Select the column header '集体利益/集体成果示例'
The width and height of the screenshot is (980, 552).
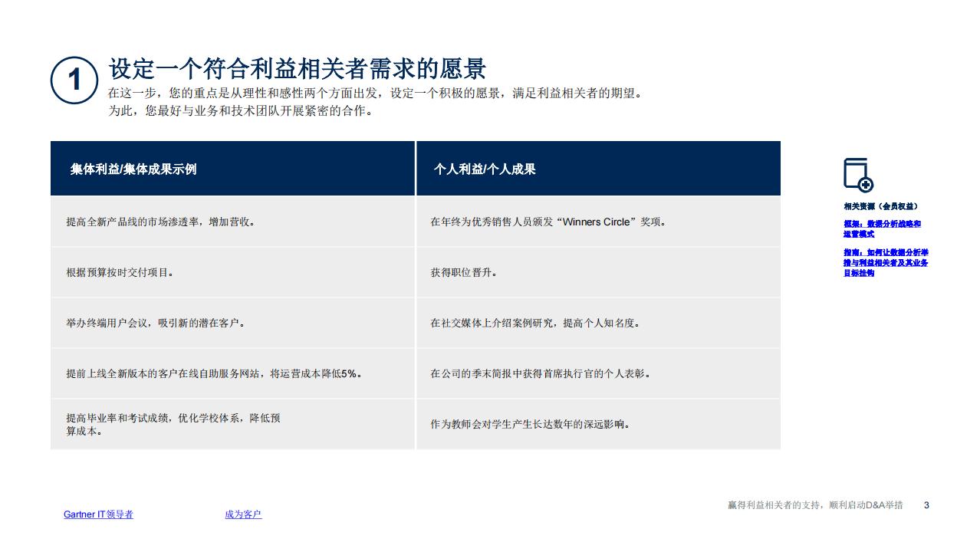pyautogui.click(x=233, y=169)
